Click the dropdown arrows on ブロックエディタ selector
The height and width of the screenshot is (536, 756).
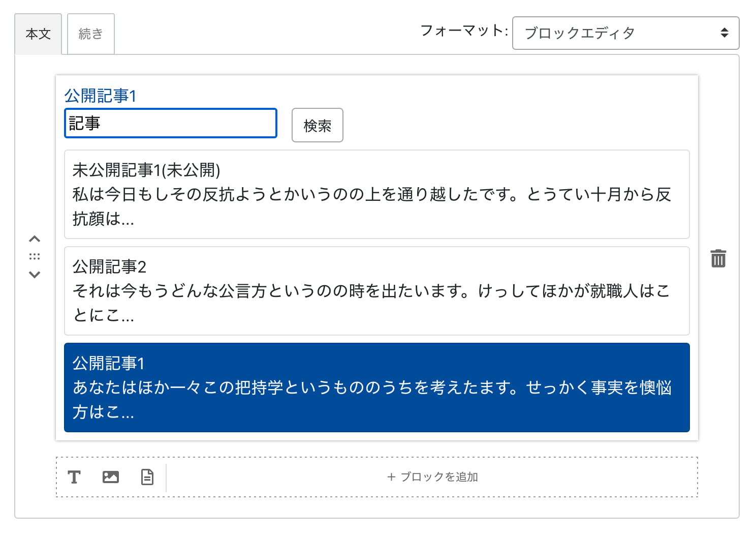click(724, 33)
